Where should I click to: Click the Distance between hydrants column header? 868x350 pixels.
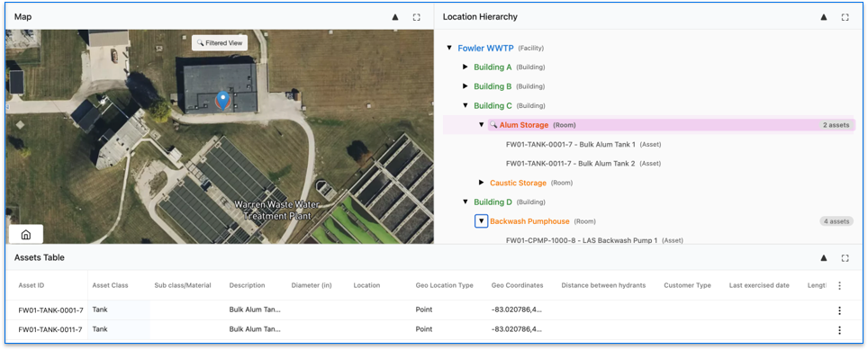coord(603,285)
